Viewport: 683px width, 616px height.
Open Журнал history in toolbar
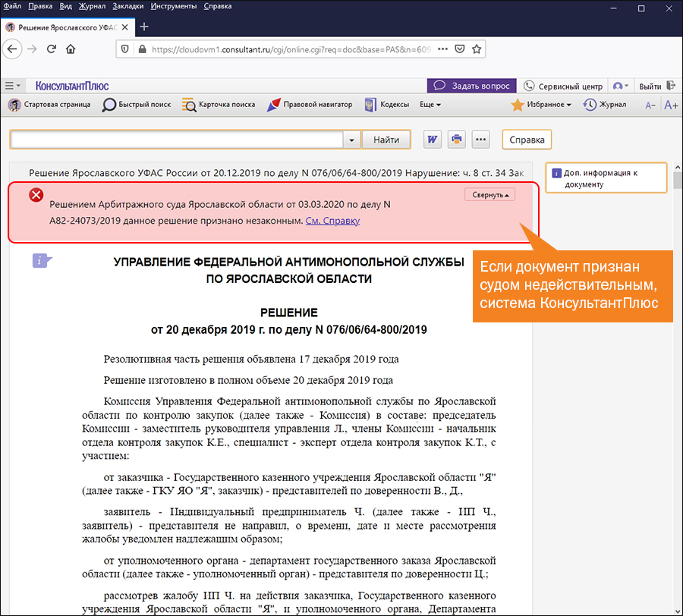click(605, 105)
